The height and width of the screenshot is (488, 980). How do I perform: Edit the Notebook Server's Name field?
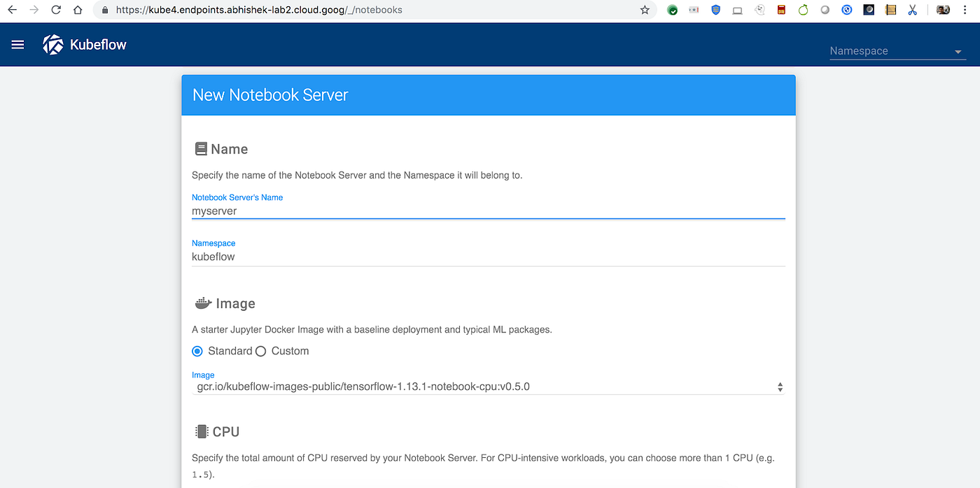[x=489, y=211]
